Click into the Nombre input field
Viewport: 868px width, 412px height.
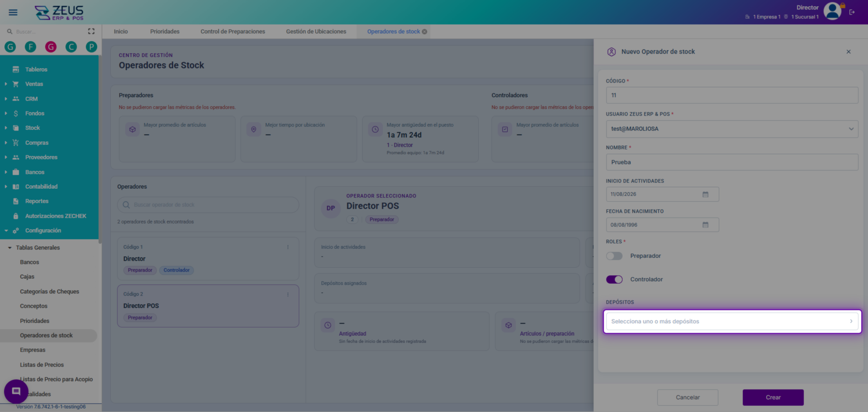click(x=732, y=162)
